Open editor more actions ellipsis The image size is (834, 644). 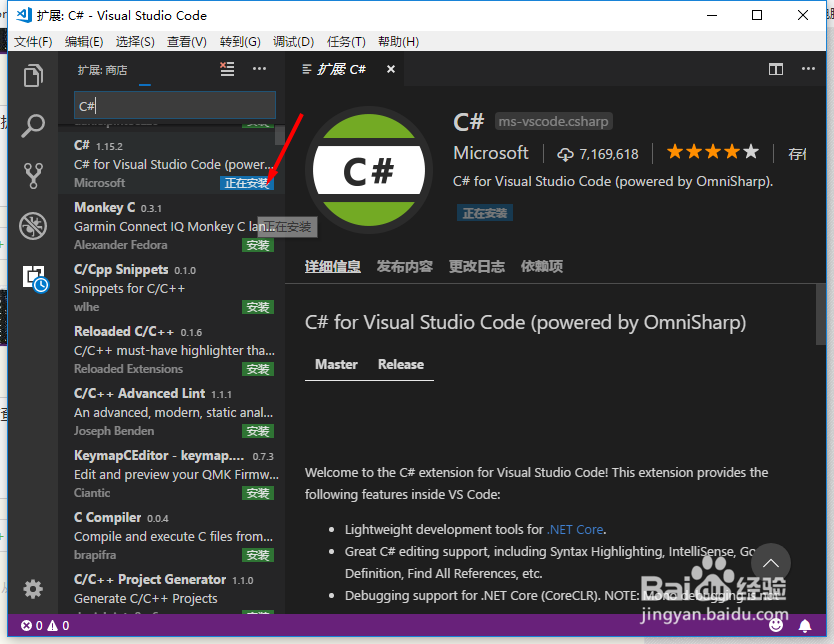(808, 69)
